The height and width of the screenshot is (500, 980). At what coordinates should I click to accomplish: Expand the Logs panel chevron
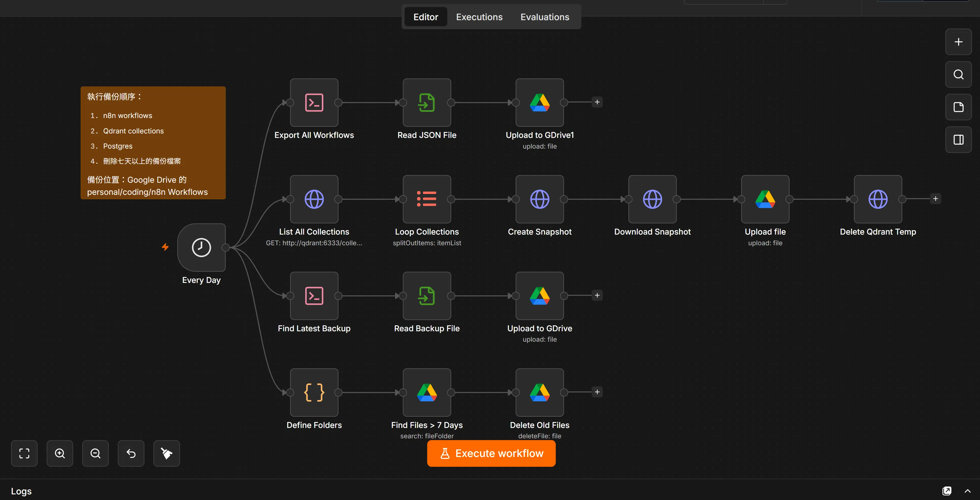(x=968, y=491)
